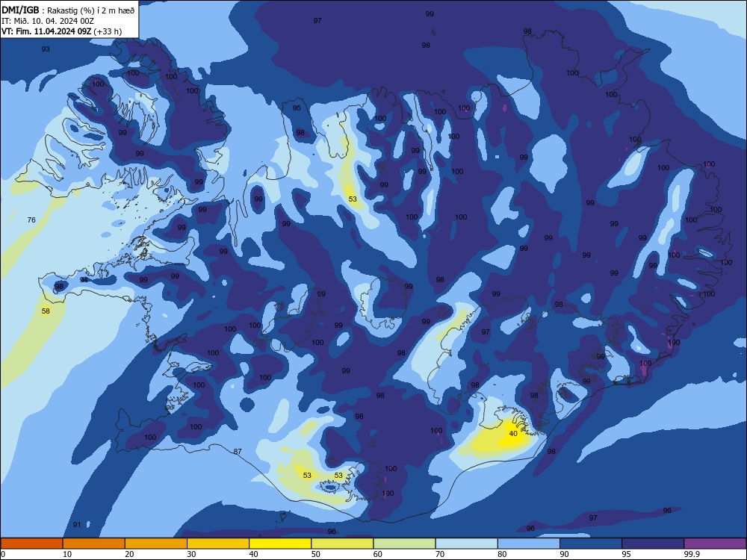
Task: Click the legend scale label '10'
Action: [67, 554]
